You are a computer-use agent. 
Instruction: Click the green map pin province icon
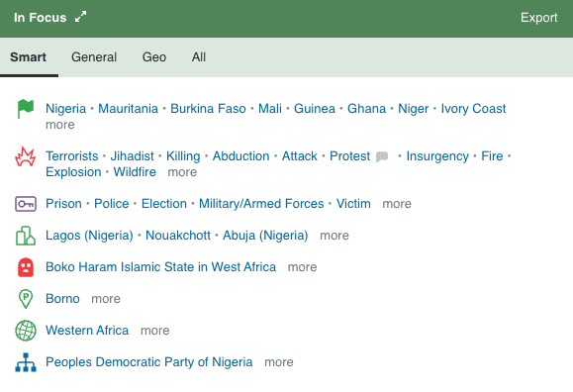pyautogui.click(x=26, y=299)
